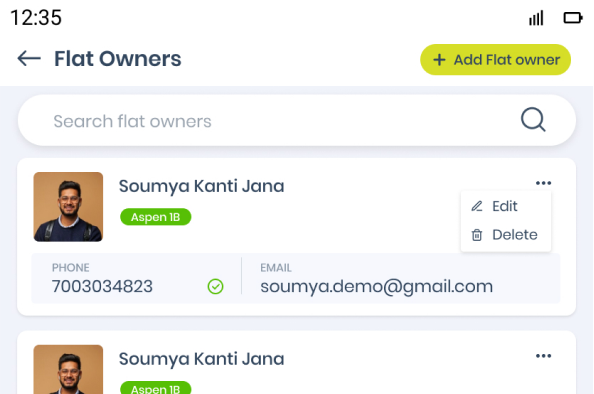Select Edit from the popup menu
This screenshot has width=594, height=394.
(x=505, y=206)
